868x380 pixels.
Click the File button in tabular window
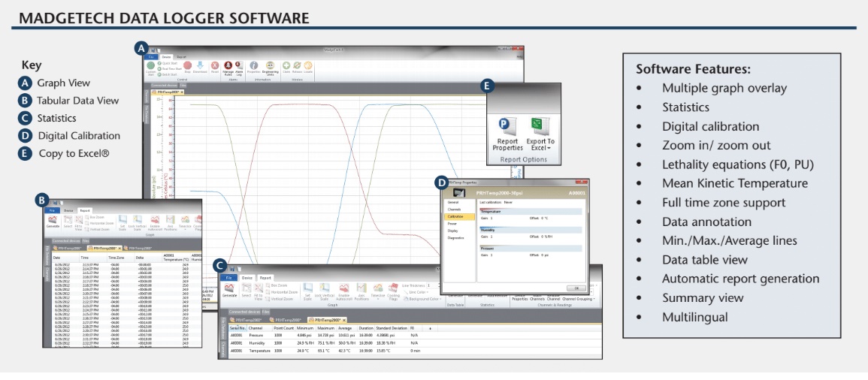coord(53,211)
